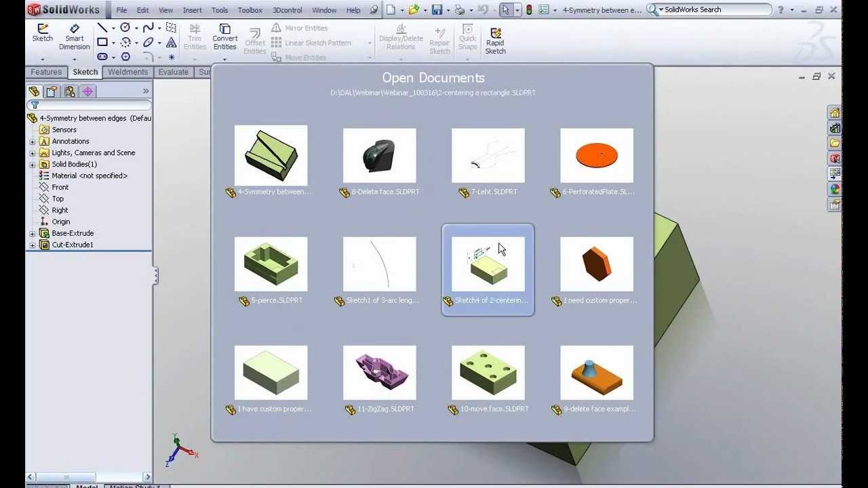Click the Save icon in the toolbar
868x488 pixels.
pyautogui.click(x=437, y=9)
